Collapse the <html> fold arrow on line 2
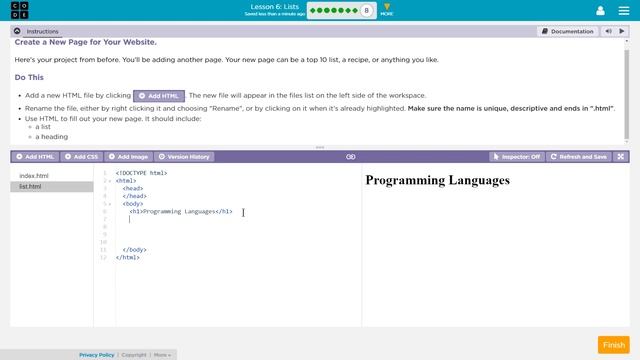The image size is (640, 360). click(110, 181)
